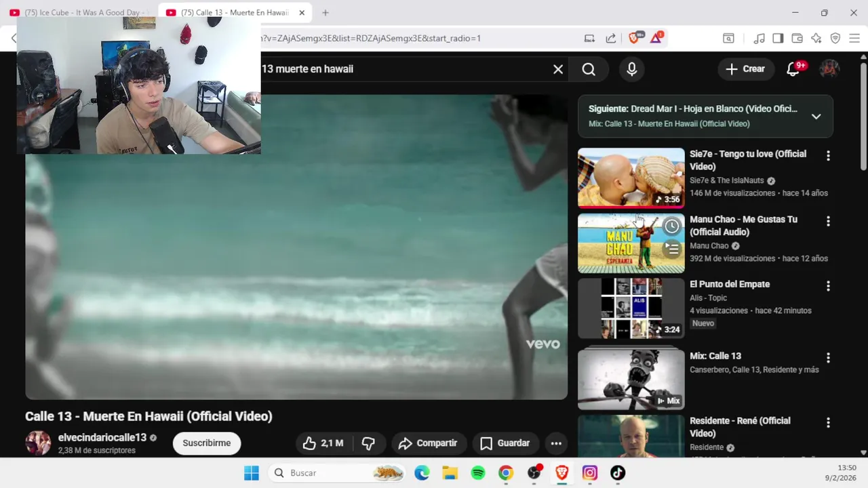Share the video with Compartir
The height and width of the screenshot is (488, 868).
click(429, 443)
